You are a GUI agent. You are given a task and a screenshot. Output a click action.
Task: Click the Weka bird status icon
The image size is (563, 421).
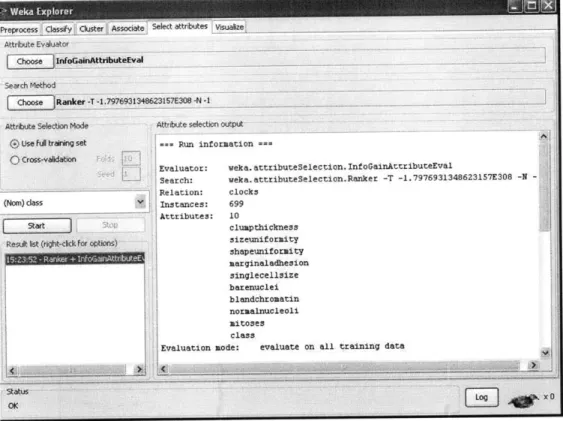524,400
